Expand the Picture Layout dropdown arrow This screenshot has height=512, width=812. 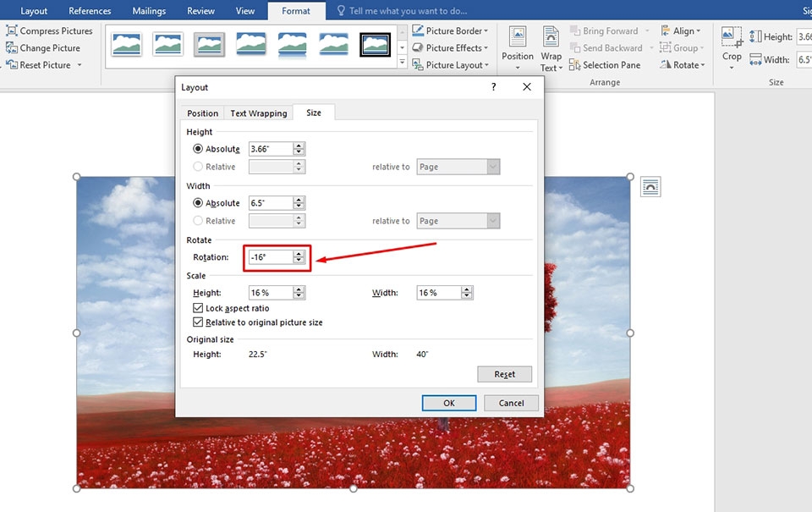point(486,65)
